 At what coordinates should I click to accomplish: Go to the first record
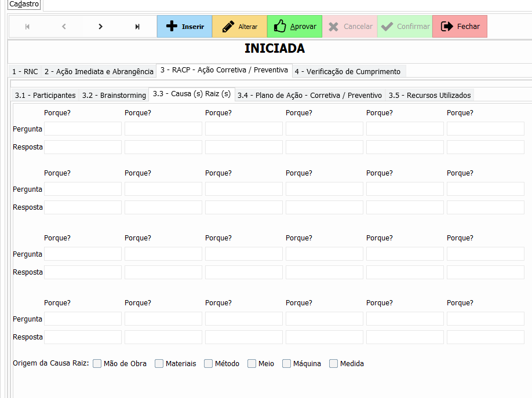click(27, 27)
